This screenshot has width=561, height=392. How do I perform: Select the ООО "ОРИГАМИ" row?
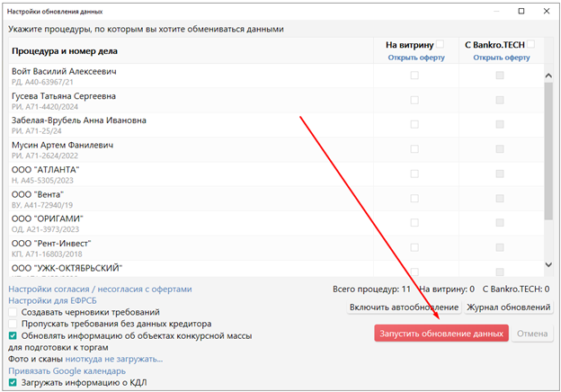[x=276, y=224]
